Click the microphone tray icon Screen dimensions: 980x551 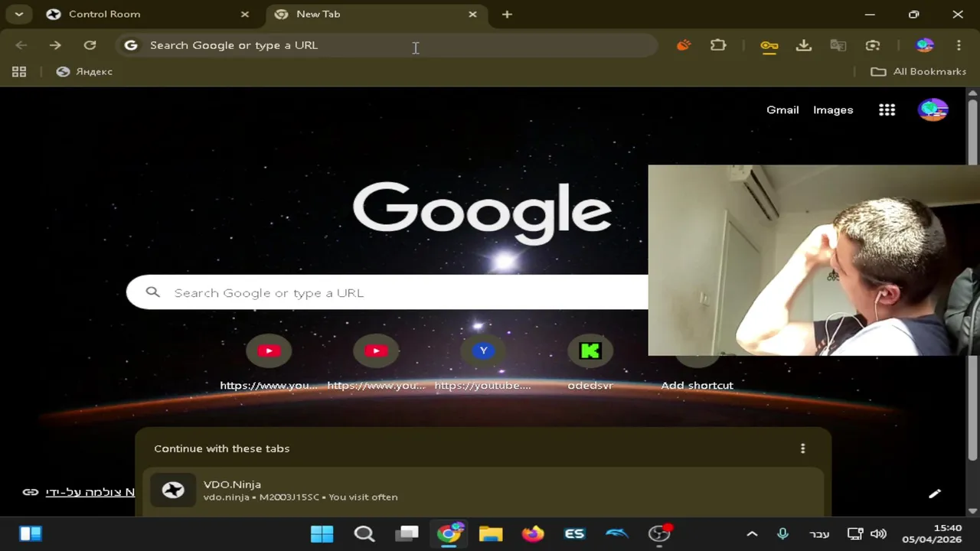(x=782, y=534)
